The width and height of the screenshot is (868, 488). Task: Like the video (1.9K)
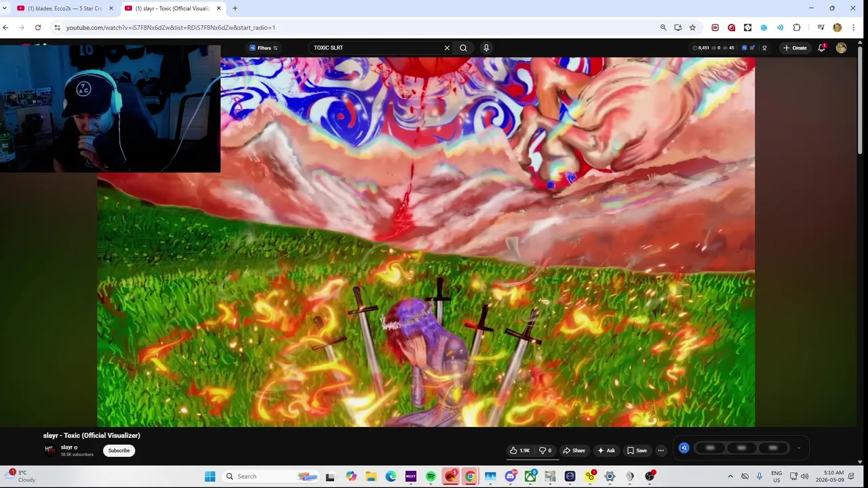pos(520,451)
